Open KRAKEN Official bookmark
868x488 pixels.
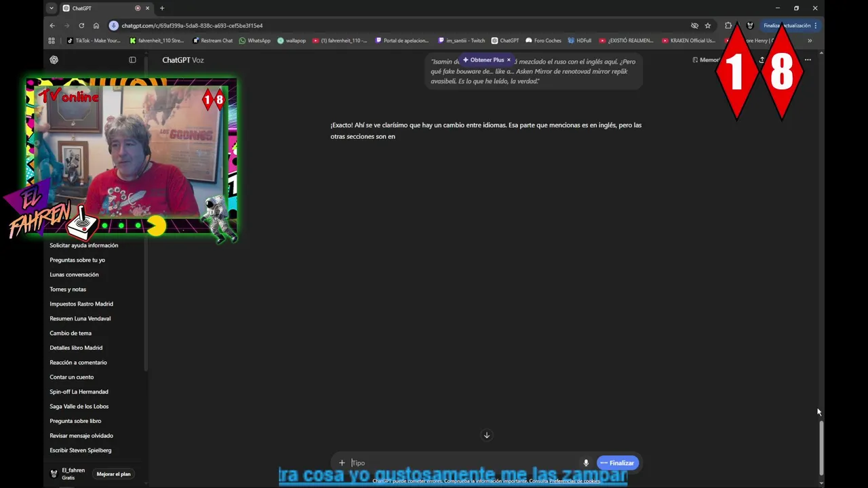click(688, 41)
